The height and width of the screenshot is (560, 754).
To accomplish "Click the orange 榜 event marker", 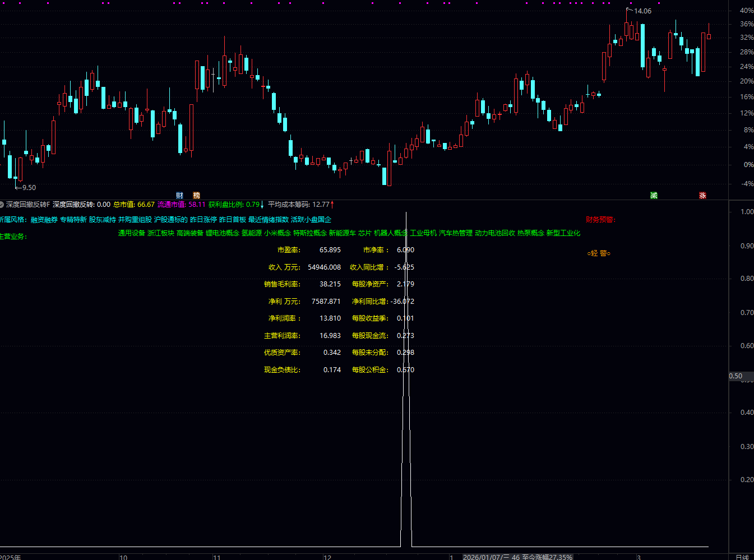I will pyautogui.click(x=196, y=195).
